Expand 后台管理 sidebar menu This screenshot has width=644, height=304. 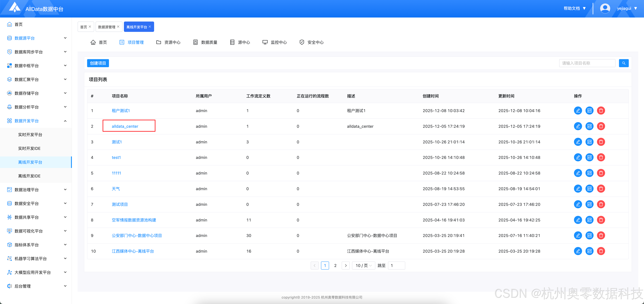36,286
